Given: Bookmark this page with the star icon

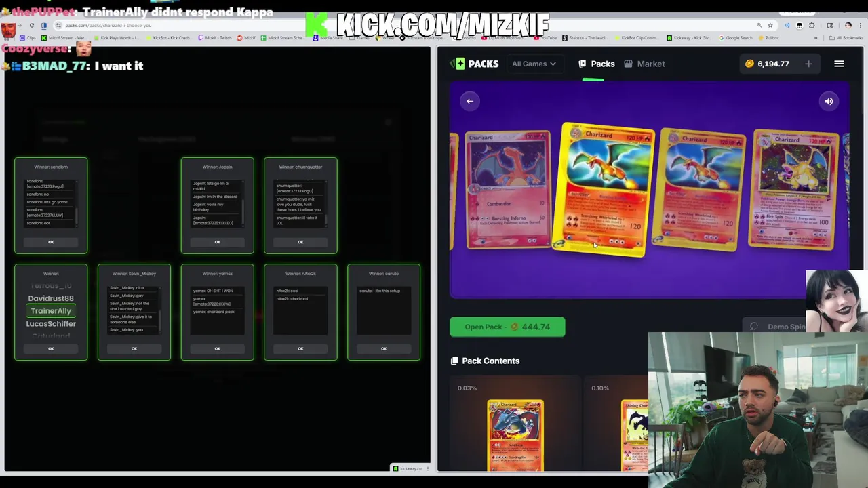Looking at the screenshot, I should (770, 26).
